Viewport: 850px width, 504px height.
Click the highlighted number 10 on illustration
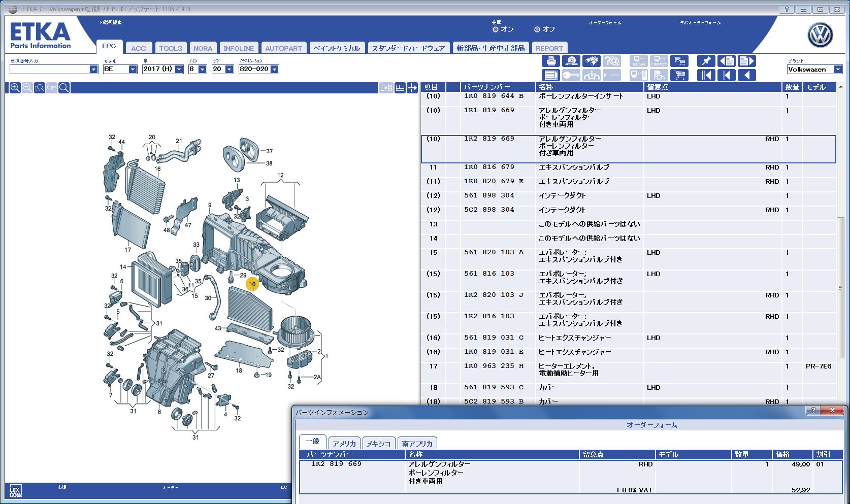(252, 284)
